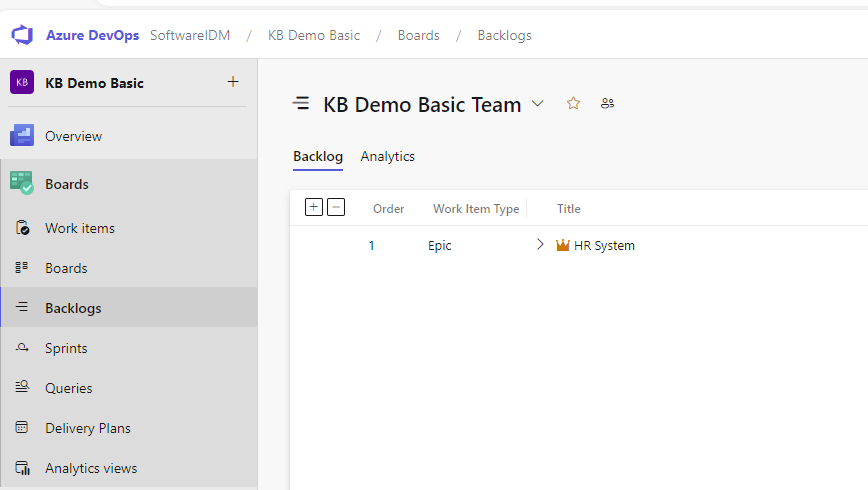Click the Azure DevOps logo icon
Viewport: 868px width, 490px height.
tap(22, 35)
